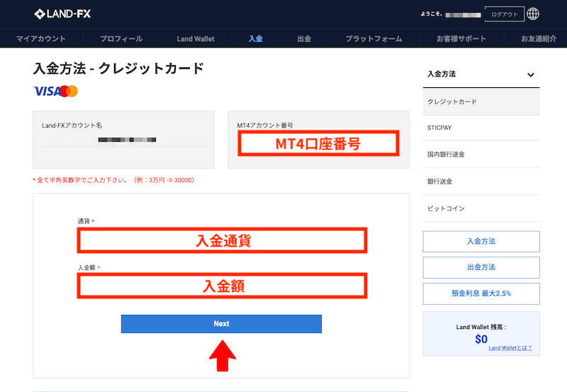Open the プロフィール menu
This screenshot has width=567, height=392.
[121, 39]
